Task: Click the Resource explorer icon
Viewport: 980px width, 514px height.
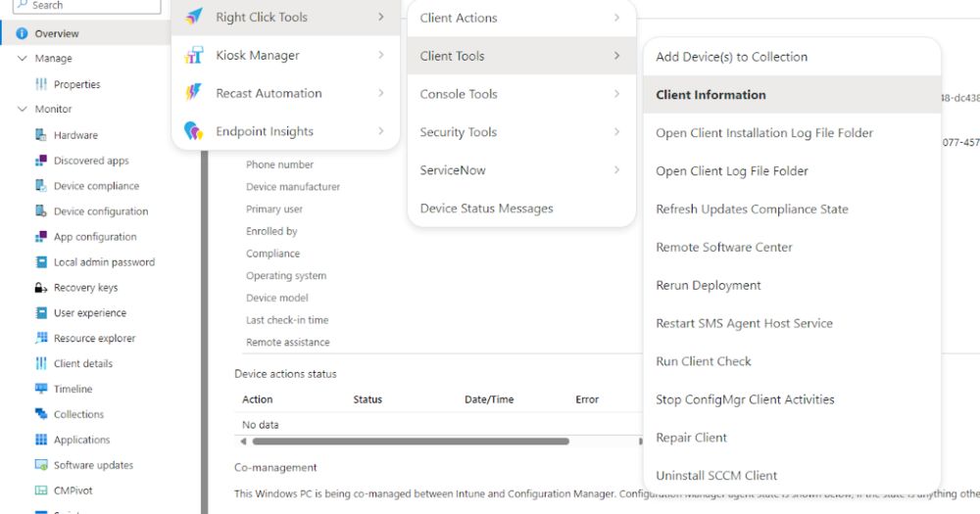Action: pyautogui.click(x=41, y=338)
